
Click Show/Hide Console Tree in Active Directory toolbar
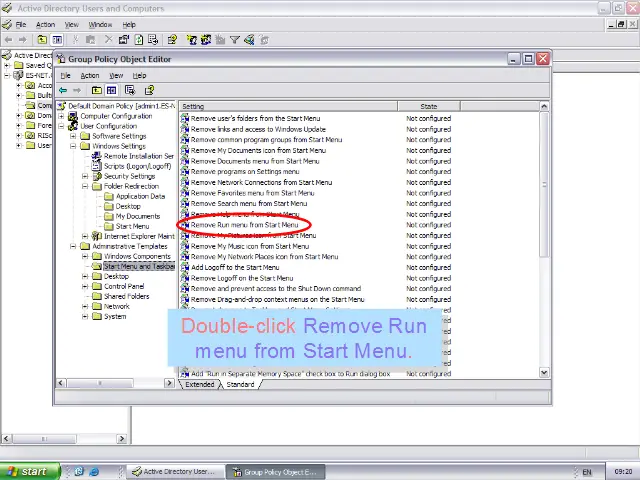[57, 40]
